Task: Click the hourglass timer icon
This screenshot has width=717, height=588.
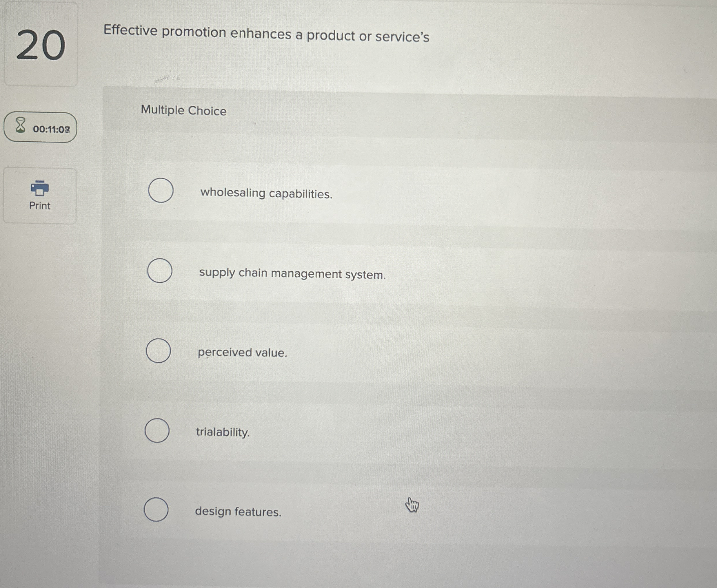Action: tap(20, 126)
